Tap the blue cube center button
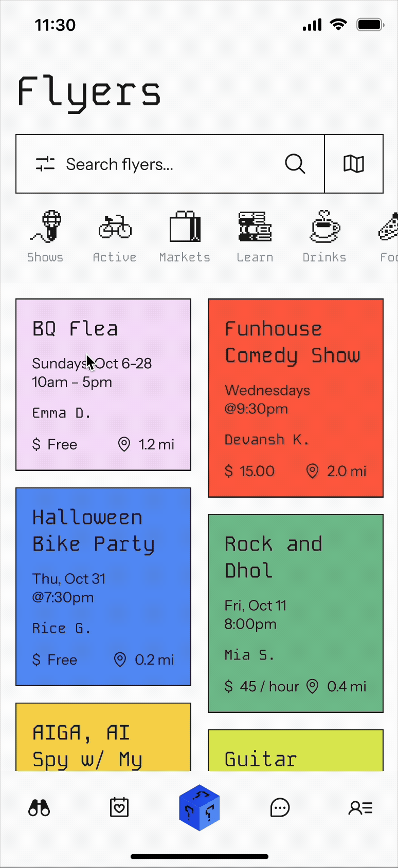Screen dimensions: 398x868 [x=200, y=807]
